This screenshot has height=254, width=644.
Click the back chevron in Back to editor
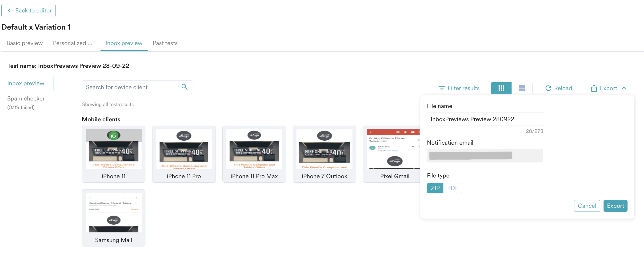[x=9, y=10]
